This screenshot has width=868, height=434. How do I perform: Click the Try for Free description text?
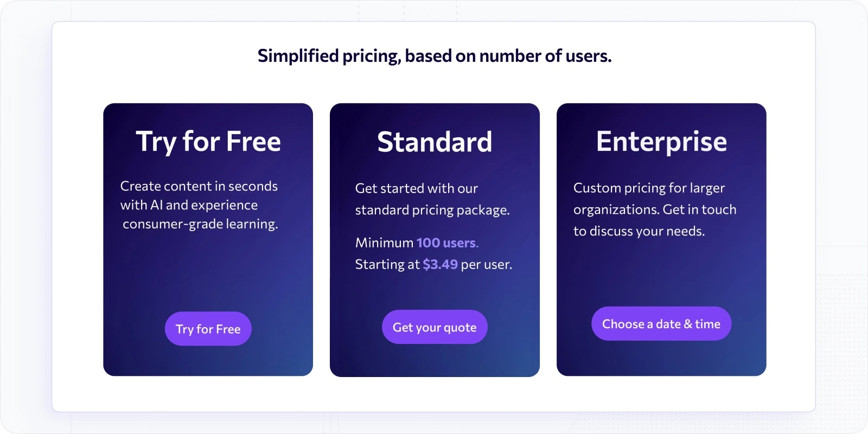[x=199, y=205]
